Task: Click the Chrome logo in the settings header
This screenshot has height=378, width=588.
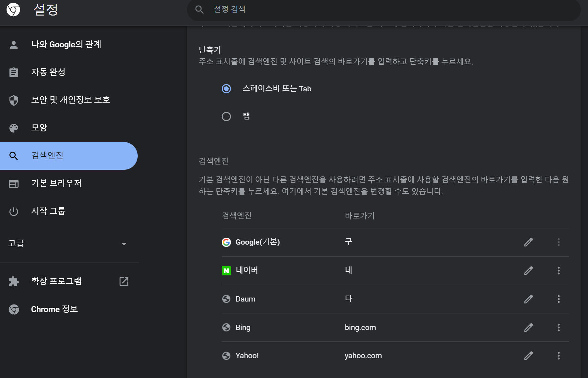Action: click(13, 10)
